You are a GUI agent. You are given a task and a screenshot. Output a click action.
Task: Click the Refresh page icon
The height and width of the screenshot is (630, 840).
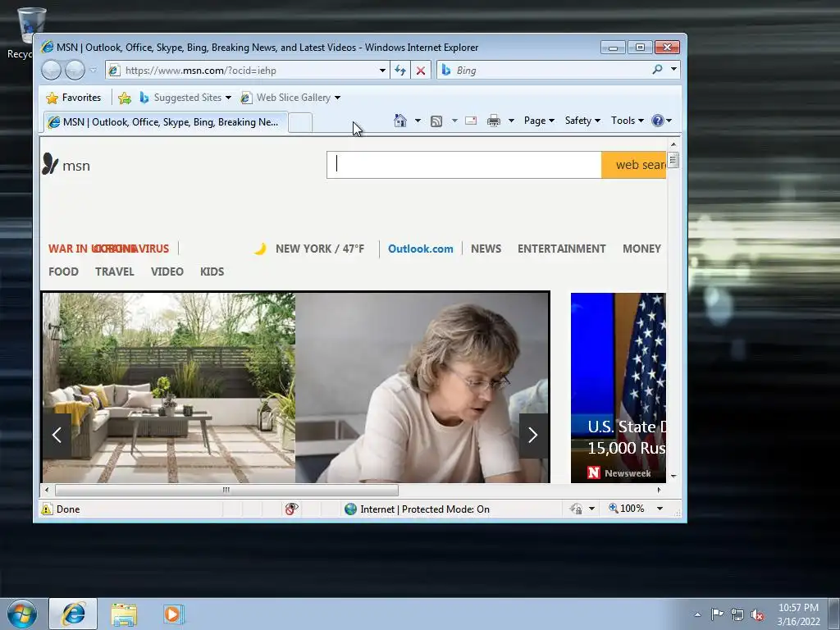(x=400, y=71)
